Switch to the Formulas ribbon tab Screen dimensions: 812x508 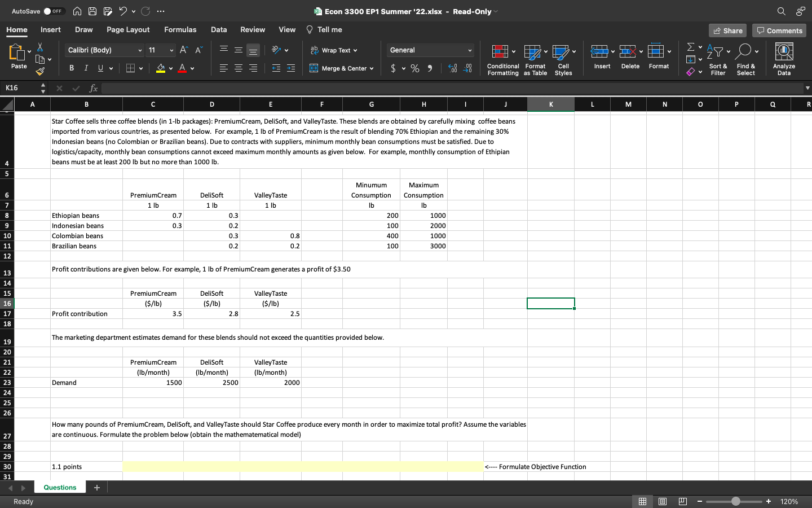click(x=180, y=29)
